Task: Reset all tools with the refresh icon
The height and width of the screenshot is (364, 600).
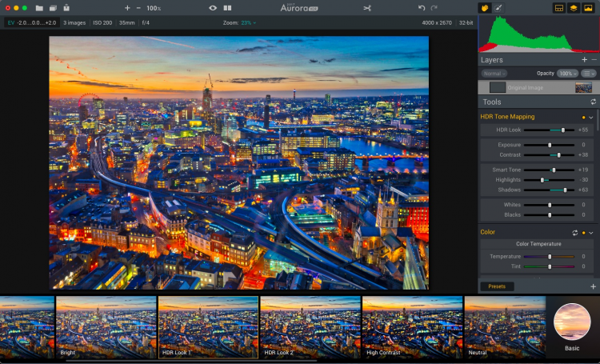Action: tap(593, 102)
